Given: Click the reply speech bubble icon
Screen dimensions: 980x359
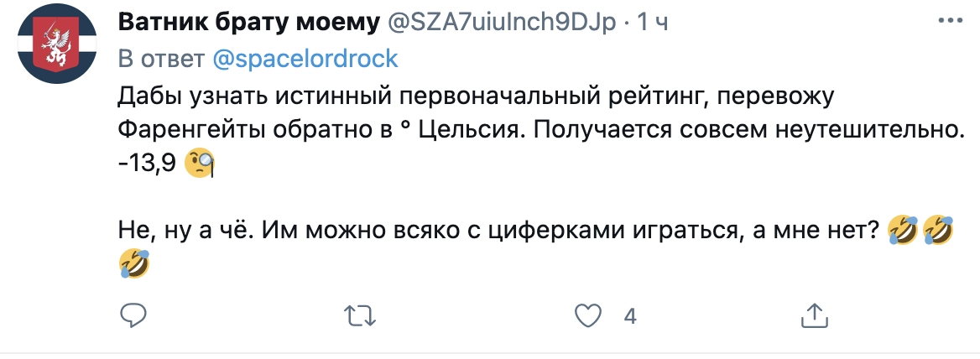Looking at the screenshot, I should tap(133, 315).
